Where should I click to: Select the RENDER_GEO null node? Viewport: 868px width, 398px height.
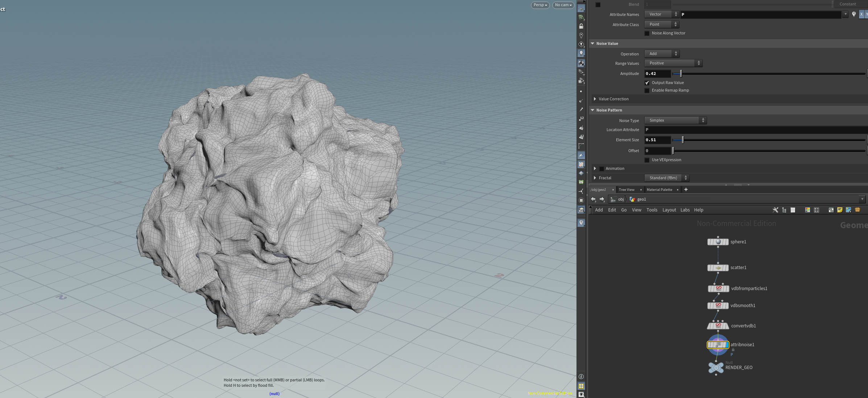[716, 368]
